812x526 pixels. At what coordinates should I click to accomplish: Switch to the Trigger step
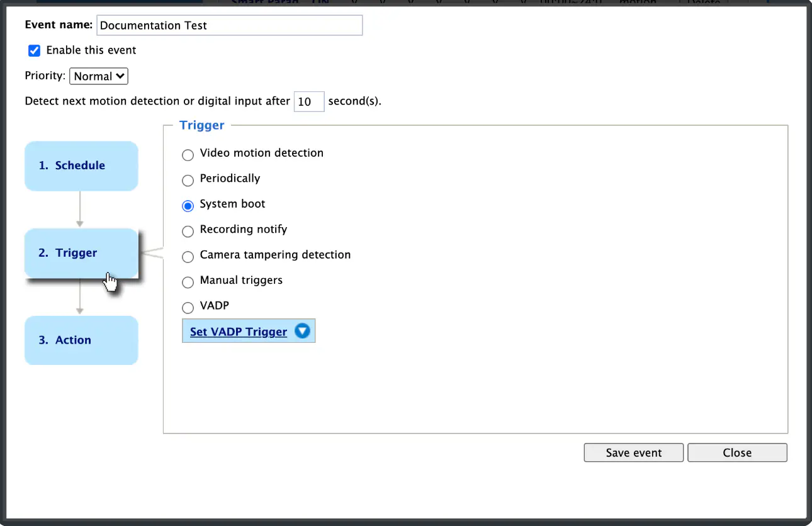click(x=81, y=253)
